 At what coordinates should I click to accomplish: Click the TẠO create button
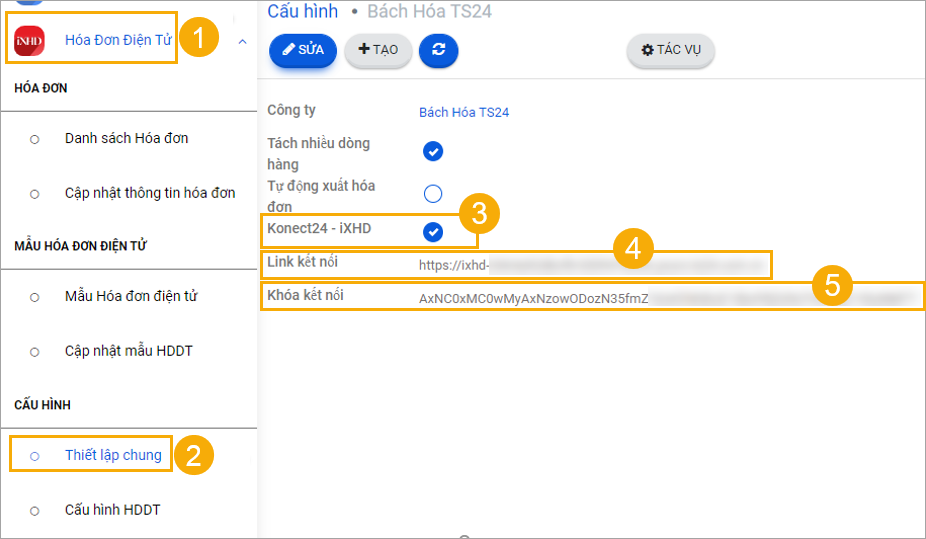[x=378, y=50]
